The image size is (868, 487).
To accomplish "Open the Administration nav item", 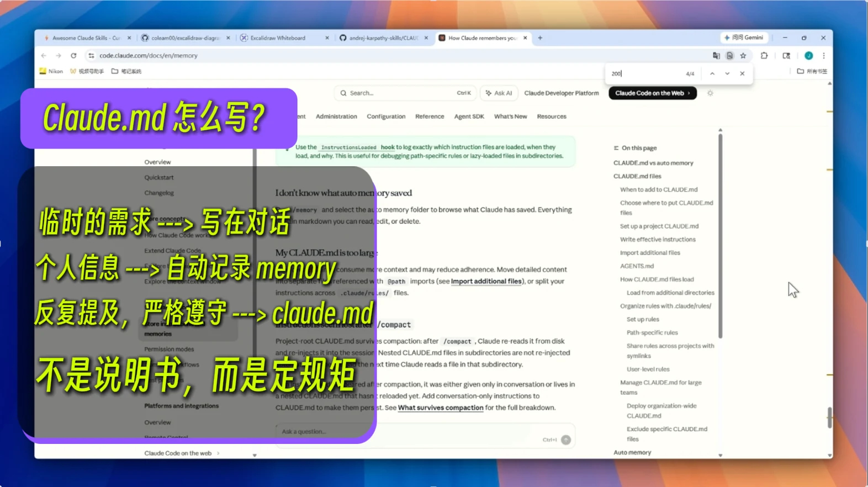I will point(336,117).
